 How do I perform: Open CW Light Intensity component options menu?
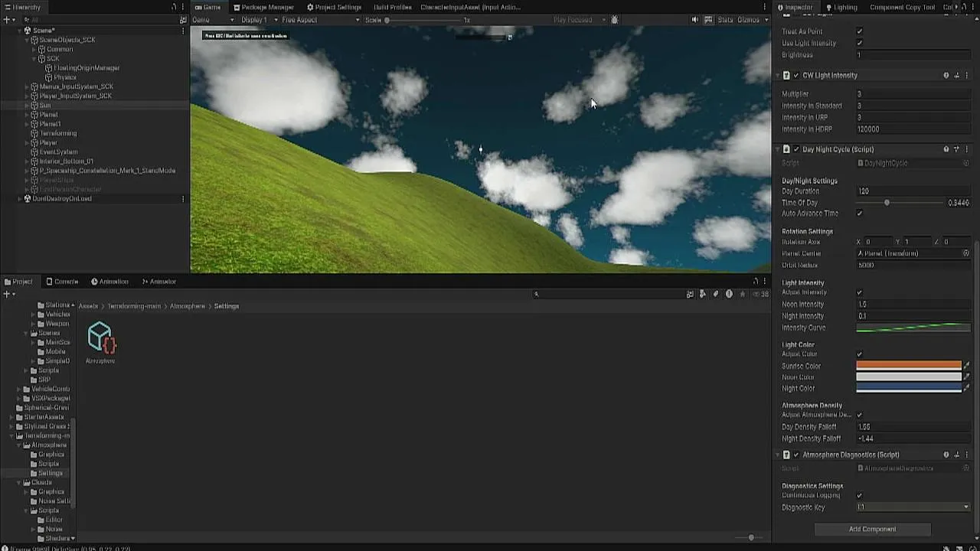pos(967,76)
